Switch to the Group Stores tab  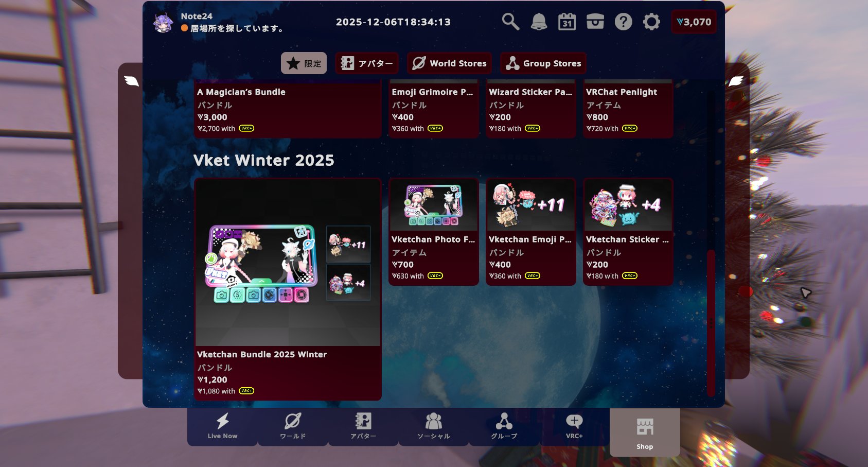[x=543, y=63]
